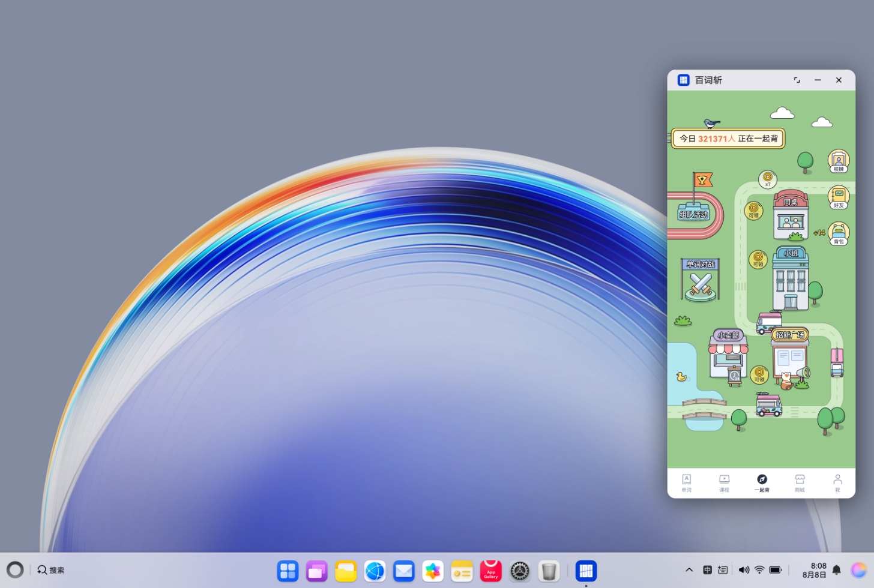
Task: Expand hidden icons with the tray chevron
Action: click(x=689, y=569)
